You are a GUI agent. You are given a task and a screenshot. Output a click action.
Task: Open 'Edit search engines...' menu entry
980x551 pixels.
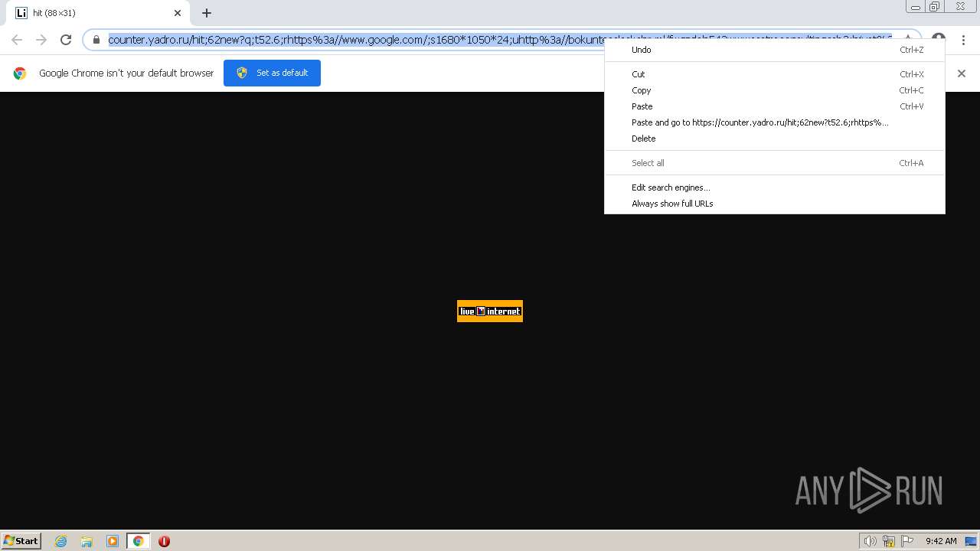(x=775, y=187)
